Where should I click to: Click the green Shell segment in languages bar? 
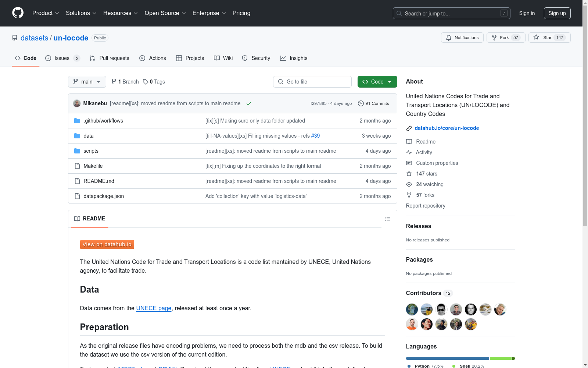point(501,358)
